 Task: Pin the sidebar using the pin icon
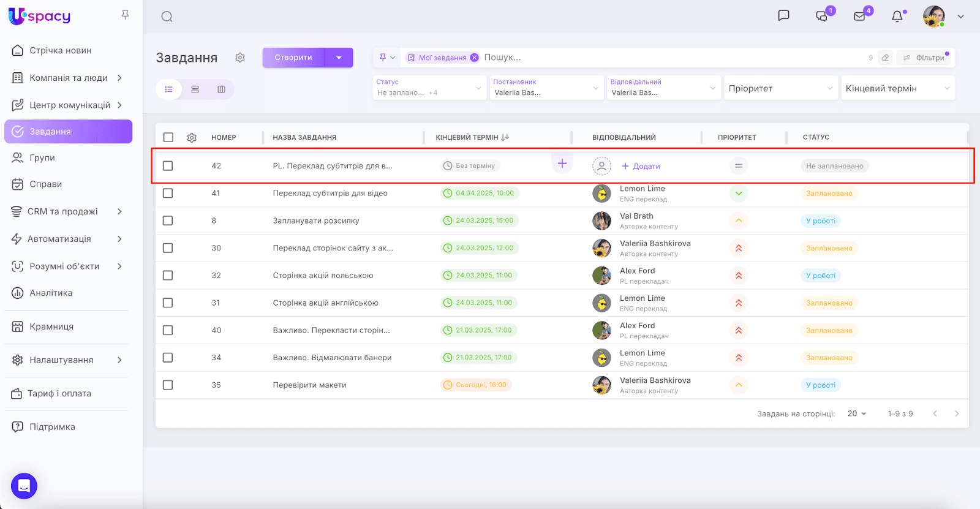pos(125,15)
